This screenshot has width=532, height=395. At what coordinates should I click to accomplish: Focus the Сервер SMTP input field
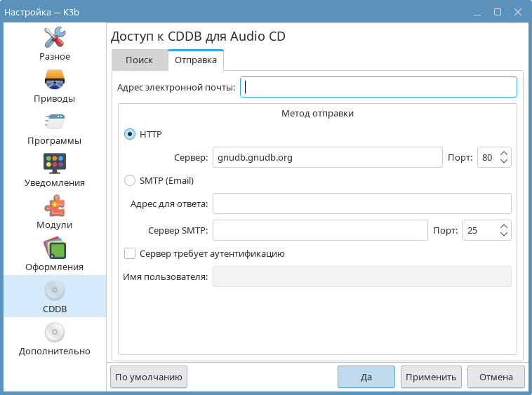pyautogui.click(x=320, y=230)
